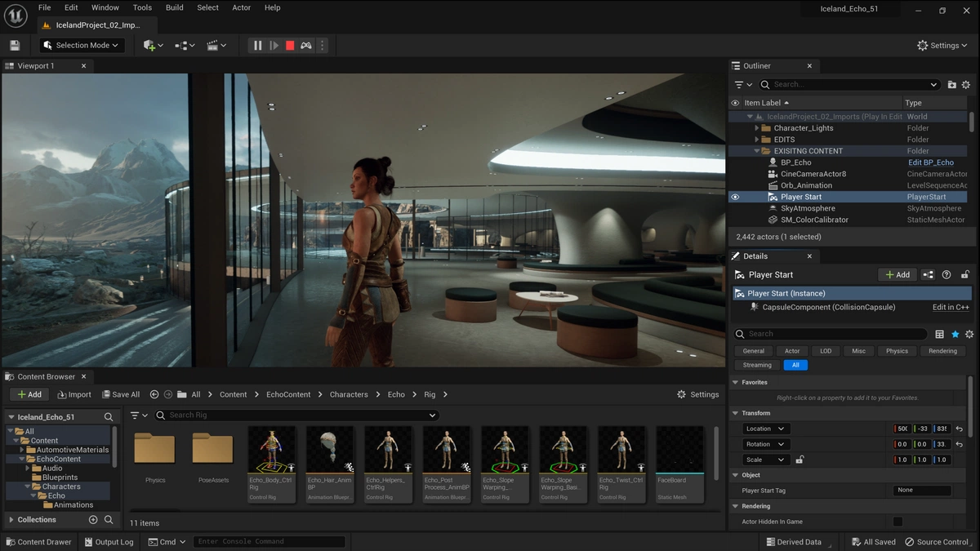Toggle the Scale lock ratio icon
980x551 pixels.
tap(800, 460)
